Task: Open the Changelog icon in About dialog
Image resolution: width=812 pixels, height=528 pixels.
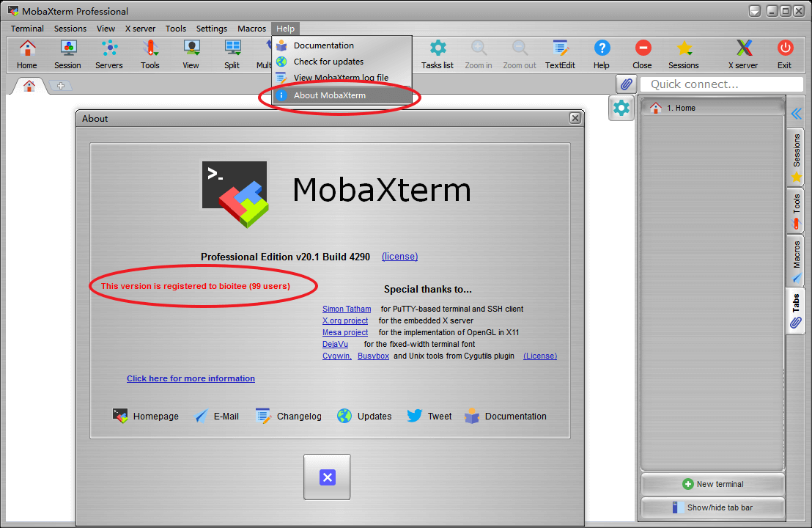Action: tap(263, 416)
